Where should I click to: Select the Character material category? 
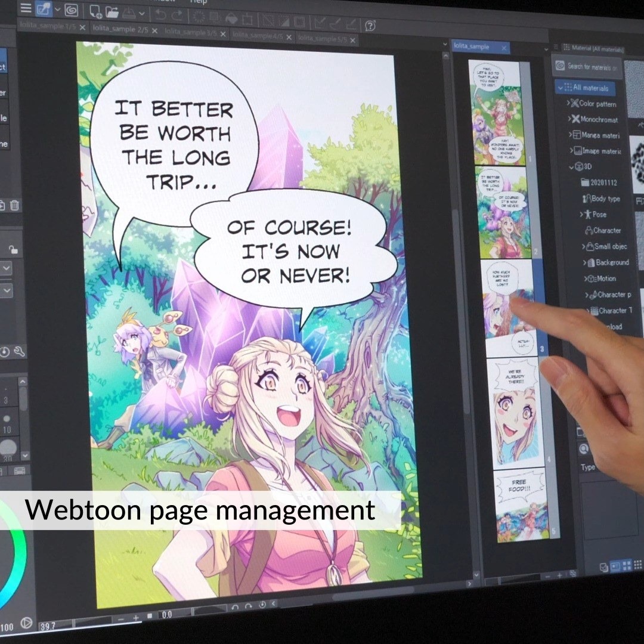(603, 230)
